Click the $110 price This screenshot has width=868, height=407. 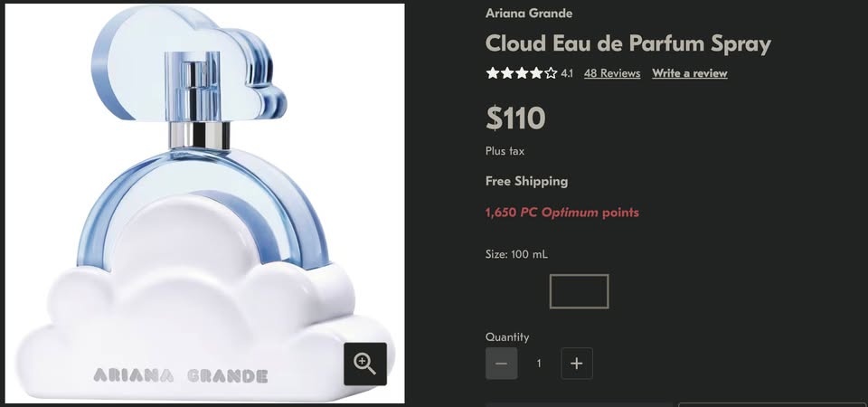click(x=515, y=118)
